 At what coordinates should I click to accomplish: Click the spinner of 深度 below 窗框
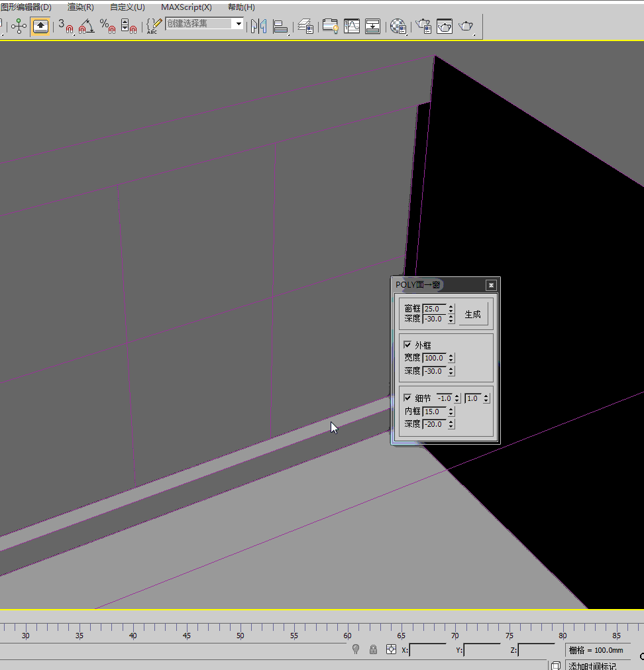click(451, 319)
